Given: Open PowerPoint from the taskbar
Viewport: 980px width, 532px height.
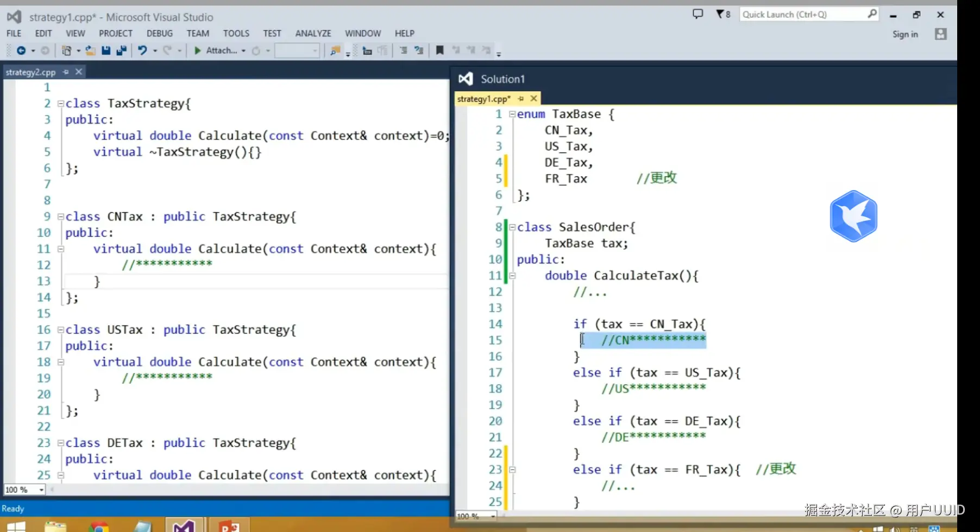Looking at the screenshot, I should (229, 525).
